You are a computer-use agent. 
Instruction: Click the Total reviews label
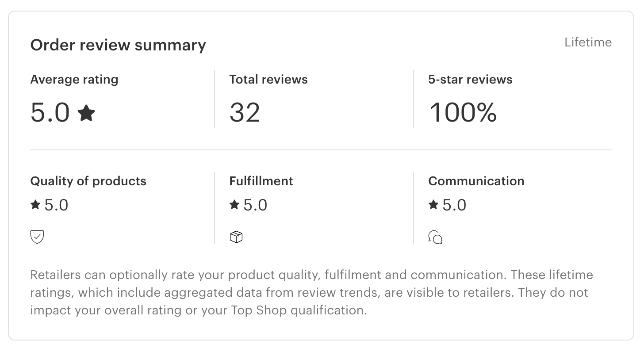268,80
